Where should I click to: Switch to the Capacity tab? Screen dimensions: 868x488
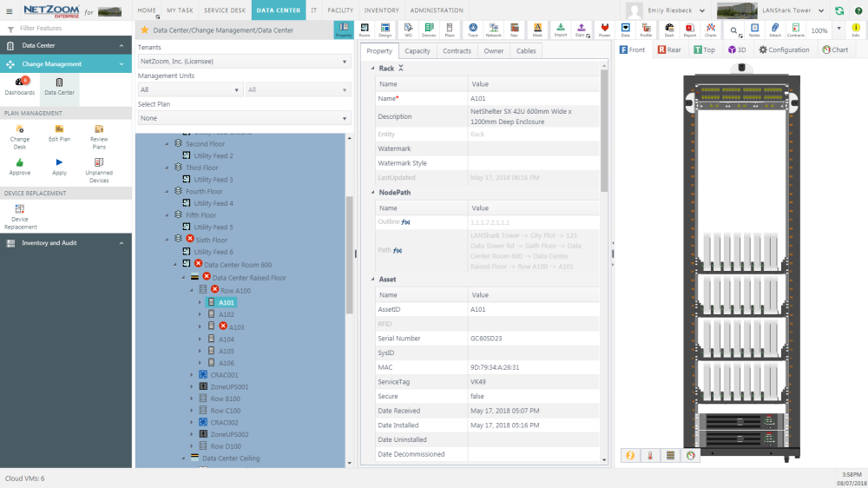[x=418, y=51]
